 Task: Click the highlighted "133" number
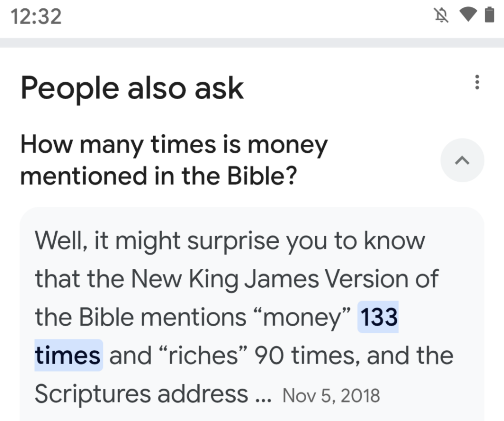coord(378,317)
